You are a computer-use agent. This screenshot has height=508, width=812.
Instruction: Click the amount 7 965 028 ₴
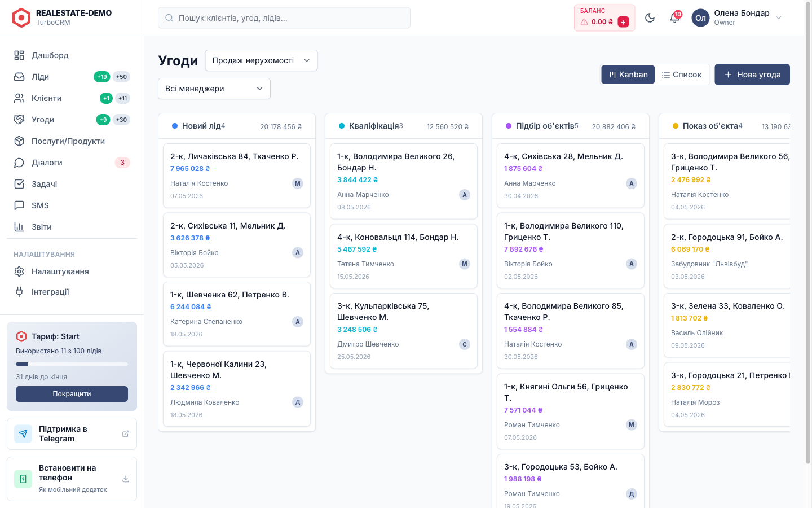point(190,169)
